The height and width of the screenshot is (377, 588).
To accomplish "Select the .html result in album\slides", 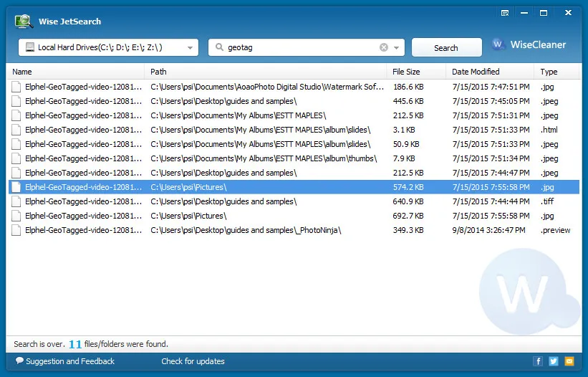I will (x=294, y=130).
